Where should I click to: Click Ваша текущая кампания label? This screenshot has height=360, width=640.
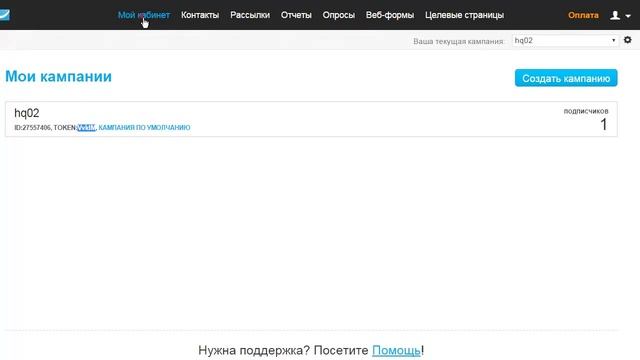(x=458, y=41)
